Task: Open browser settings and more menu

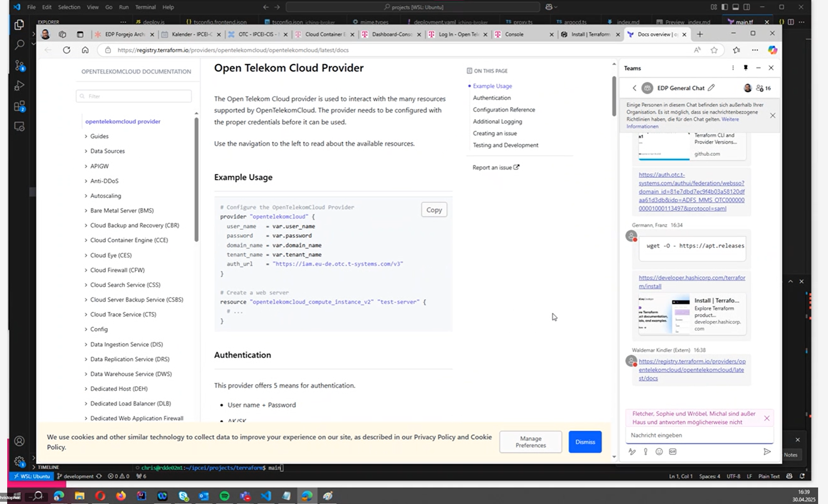Action: pos(755,50)
